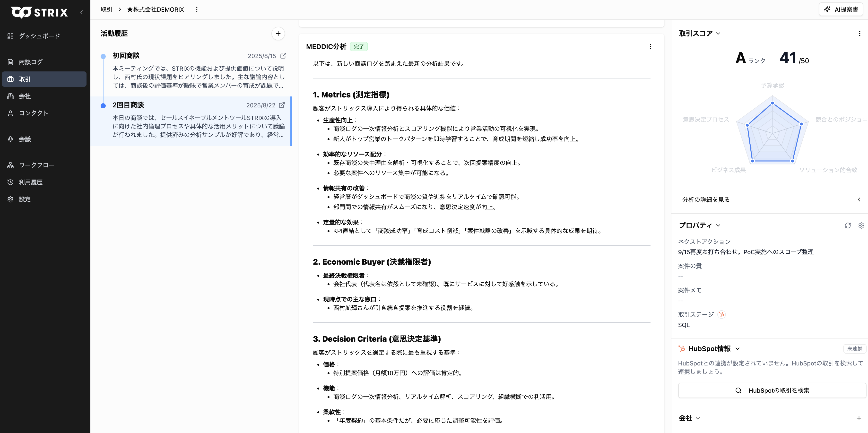Click the STRIX logo

coord(39,12)
